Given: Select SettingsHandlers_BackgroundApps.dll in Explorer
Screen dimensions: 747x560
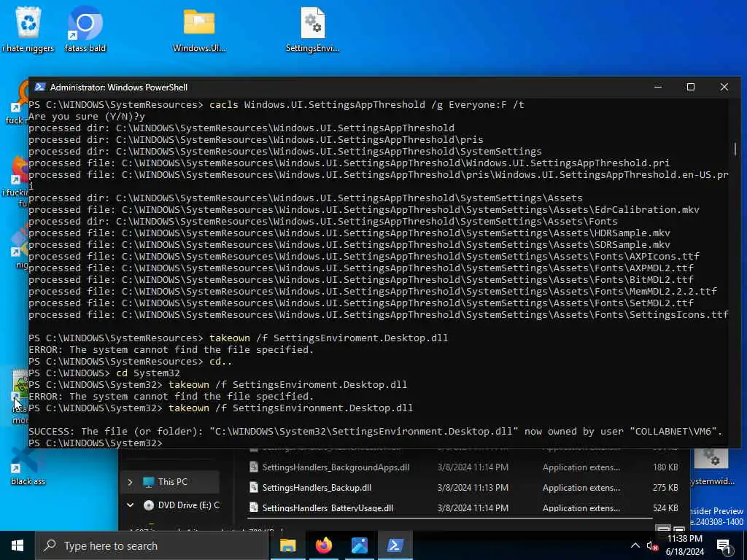Looking at the screenshot, I should 336,467.
